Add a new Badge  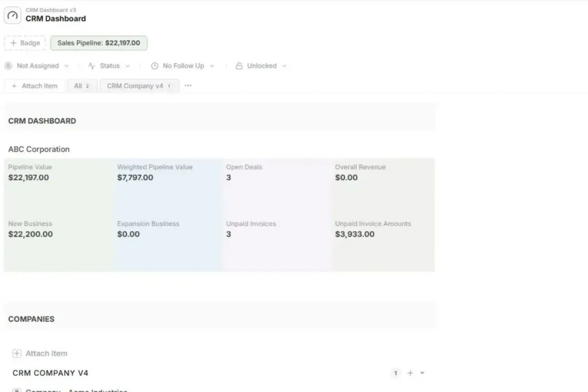tap(25, 42)
